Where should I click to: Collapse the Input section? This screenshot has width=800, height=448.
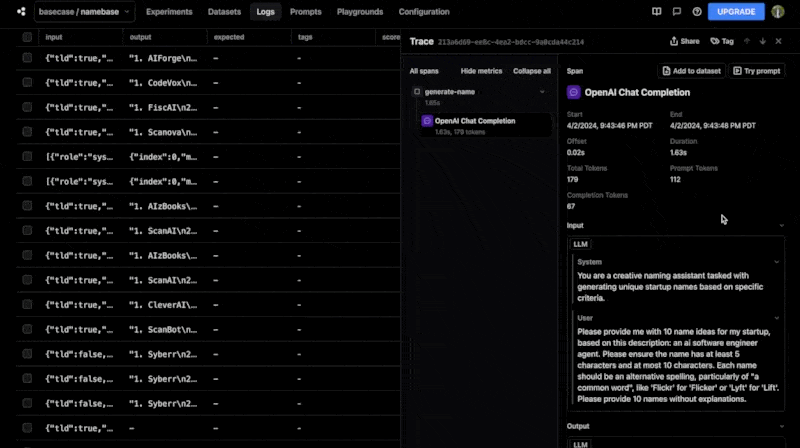[x=782, y=226]
